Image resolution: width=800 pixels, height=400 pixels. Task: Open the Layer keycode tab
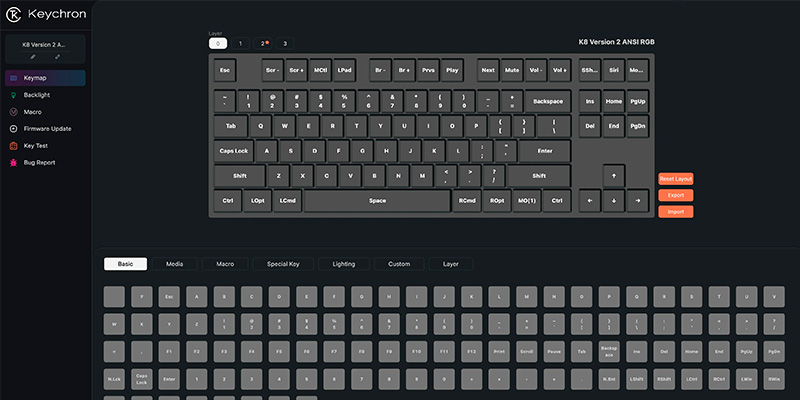(x=451, y=264)
